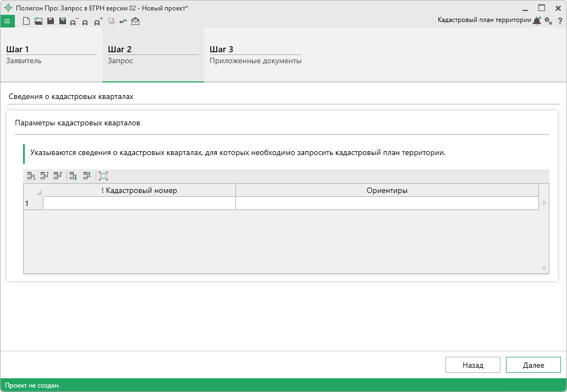Decrease font size with A-minus icon
The image size is (567, 392).
point(74,21)
